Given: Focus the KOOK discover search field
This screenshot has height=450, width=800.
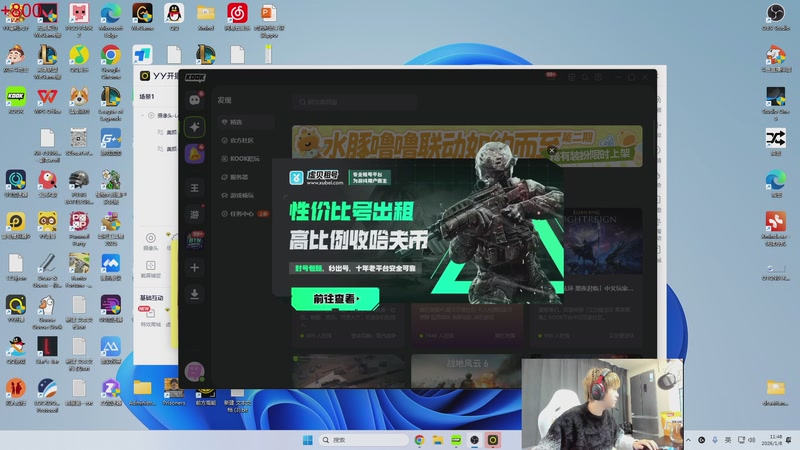Looking at the screenshot, I should pyautogui.click(x=355, y=102).
